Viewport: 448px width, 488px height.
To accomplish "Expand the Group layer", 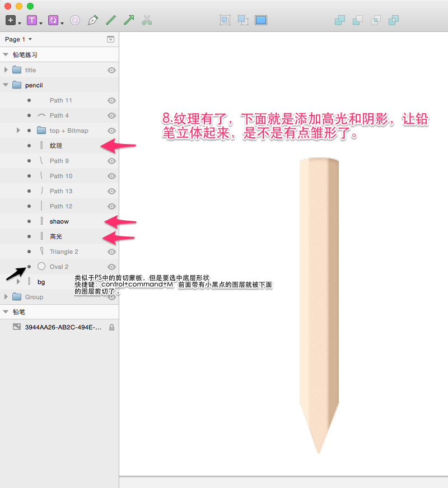I will pos(6,296).
